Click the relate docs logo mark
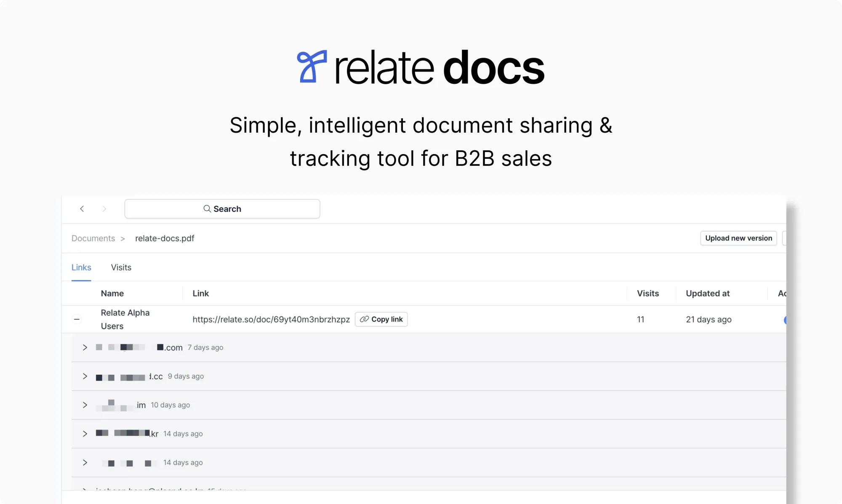 [312, 67]
